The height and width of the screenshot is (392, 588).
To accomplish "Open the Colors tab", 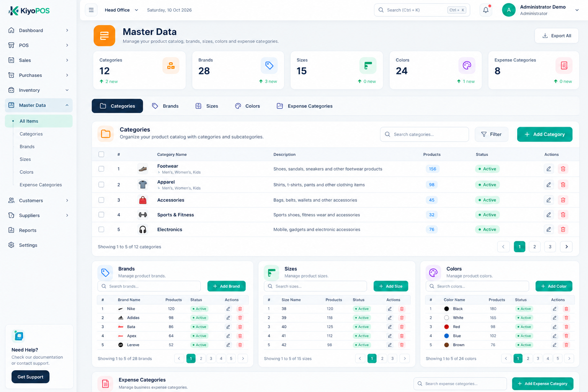I will (248, 106).
